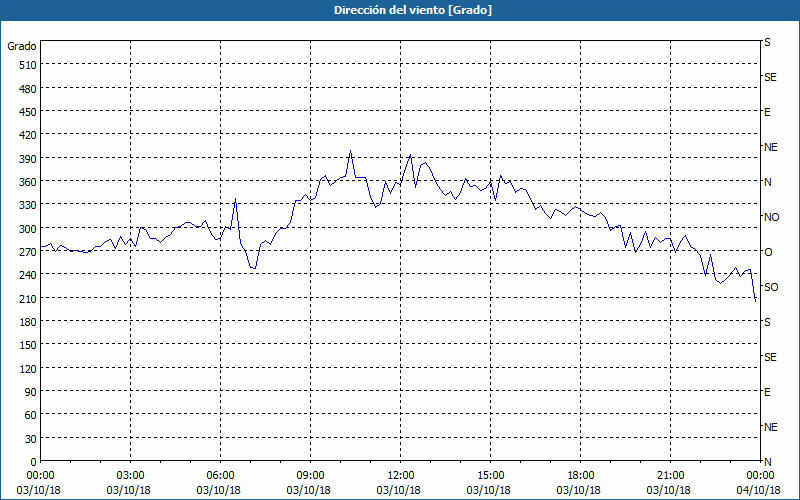Click the wind line's highest peak after 09:00

point(350,151)
